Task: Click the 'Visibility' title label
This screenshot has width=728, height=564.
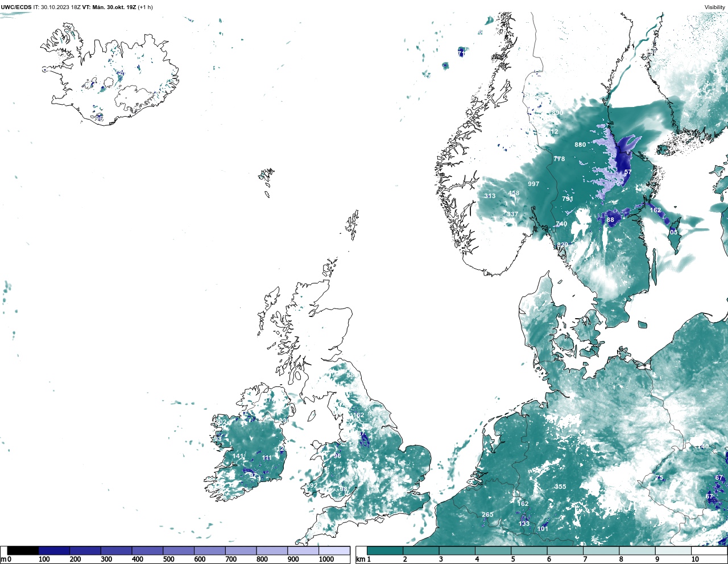Action: coord(715,7)
